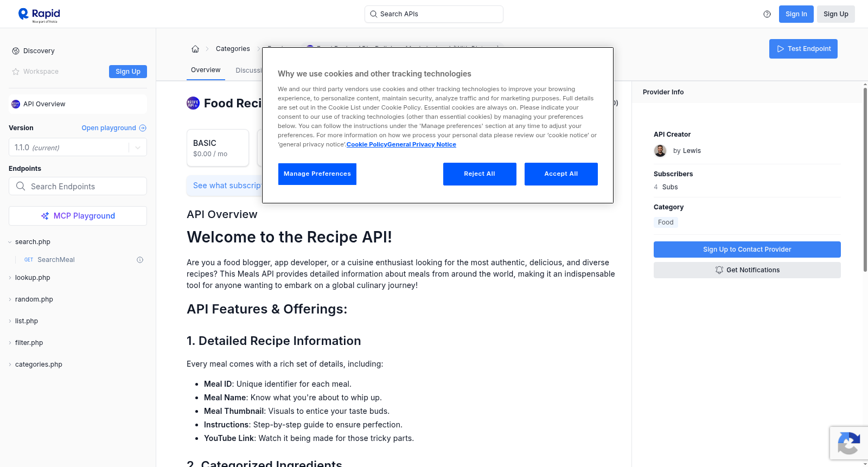The image size is (868, 467).
Task: Click Accept All cookies button
Action: [561, 174]
